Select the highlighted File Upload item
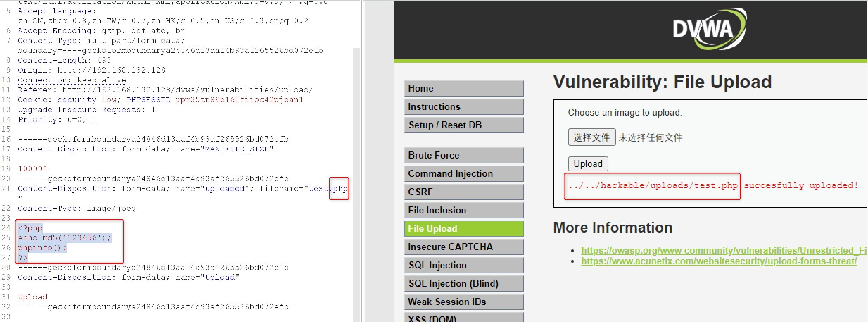 tap(464, 229)
